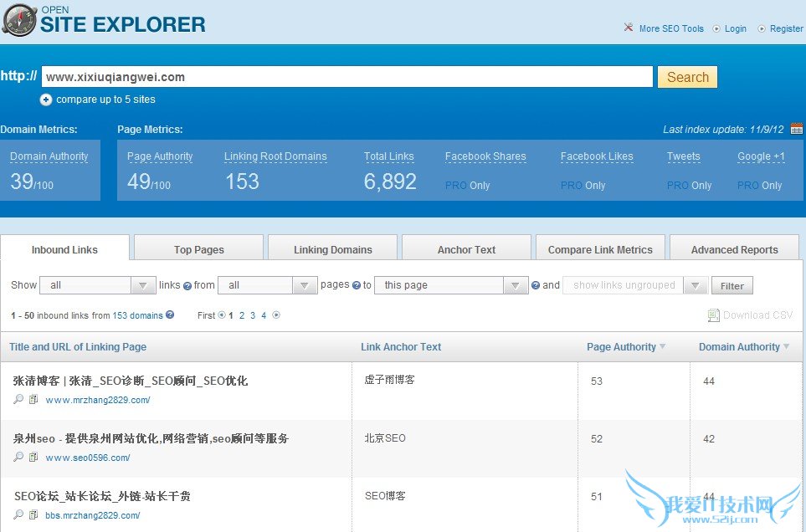
Task: Click magnifier icon under www.mrzhang2829.com row
Action: (x=19, y=400)
